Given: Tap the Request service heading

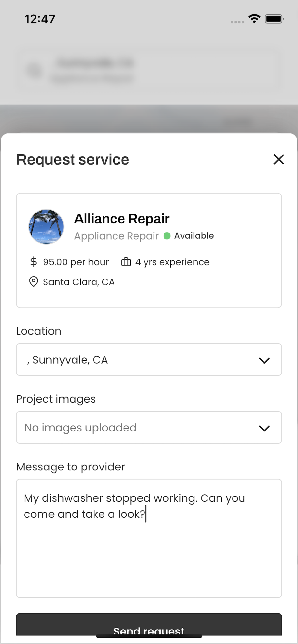Looking at the screenshot, I should [x=73, y=160].
